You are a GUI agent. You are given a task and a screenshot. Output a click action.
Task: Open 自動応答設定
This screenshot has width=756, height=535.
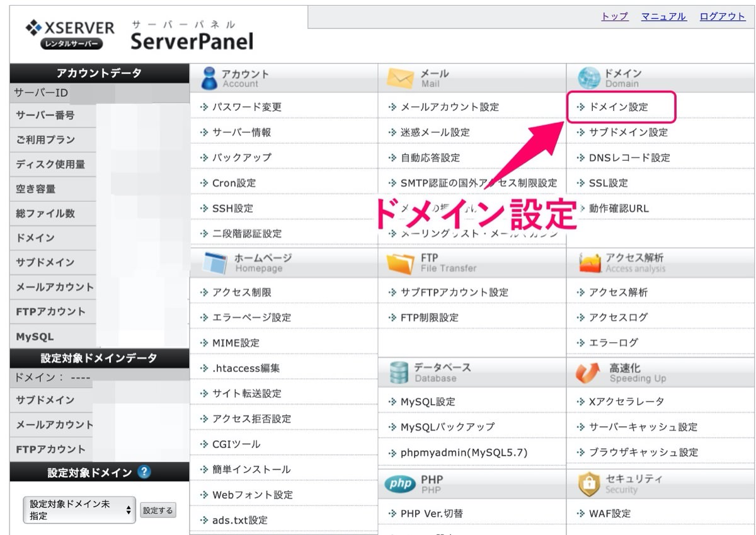click(x=430, y=158)
